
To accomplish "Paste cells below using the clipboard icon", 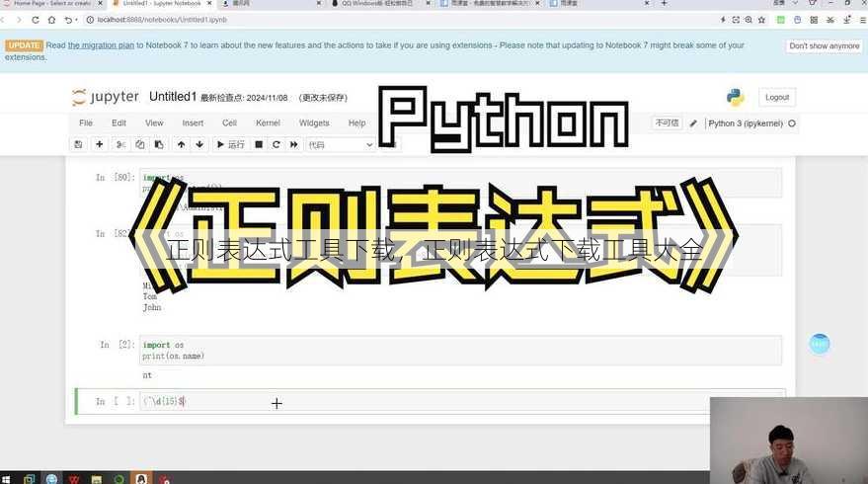I will pyautogui.click(x=159, y=144).
